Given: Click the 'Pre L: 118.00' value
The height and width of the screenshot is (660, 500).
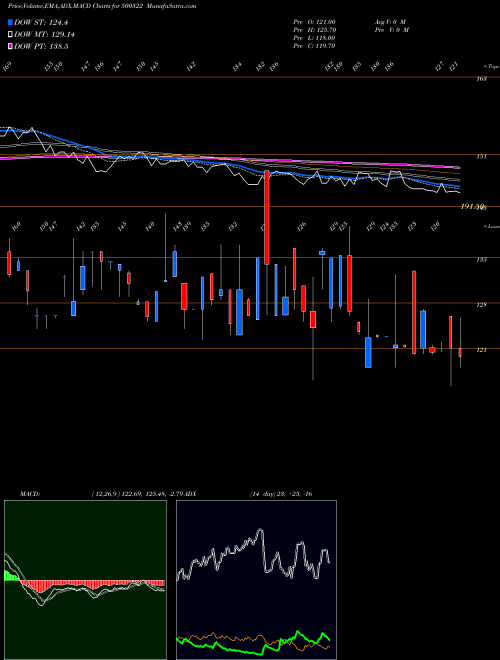Looking at the screenshot, I should point(314,38).
